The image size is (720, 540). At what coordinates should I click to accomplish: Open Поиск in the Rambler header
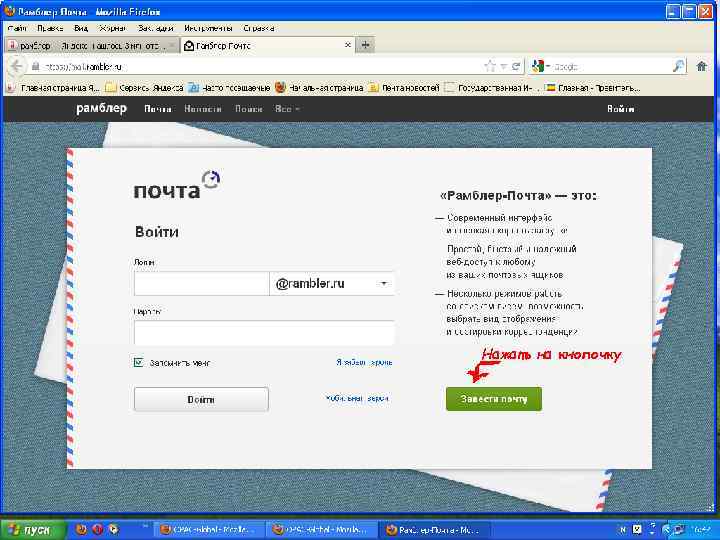[248, 109]
